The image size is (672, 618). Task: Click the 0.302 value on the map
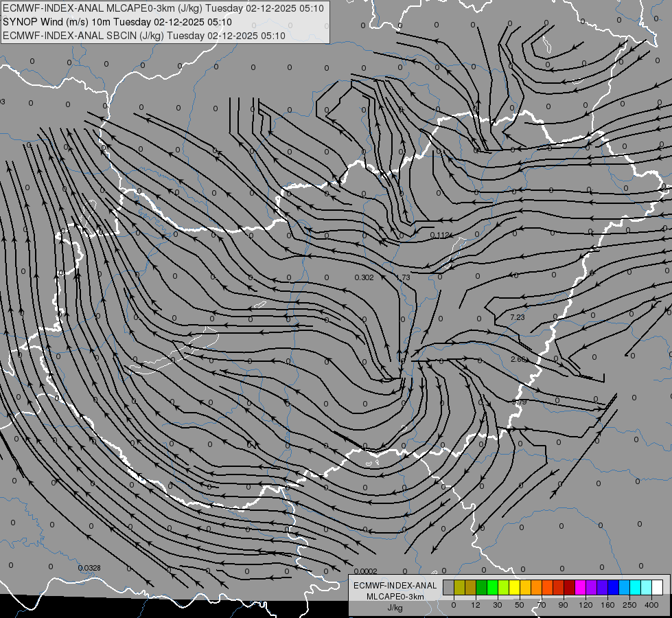[364, 277]
